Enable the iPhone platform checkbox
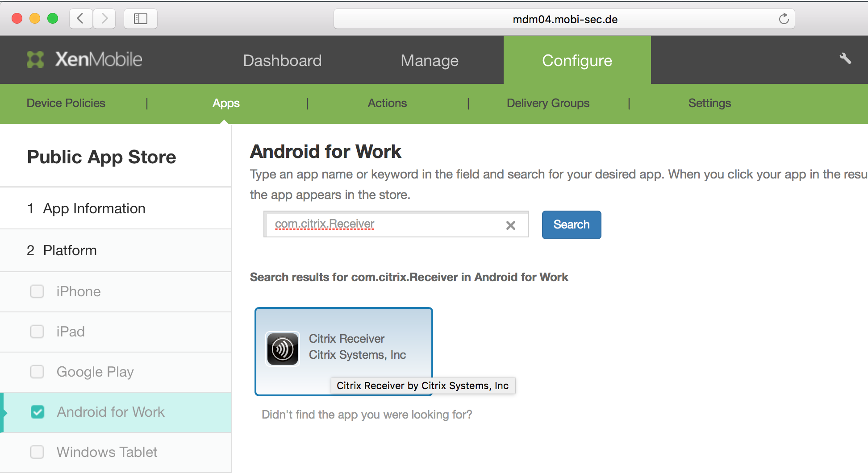 point(37,291)
